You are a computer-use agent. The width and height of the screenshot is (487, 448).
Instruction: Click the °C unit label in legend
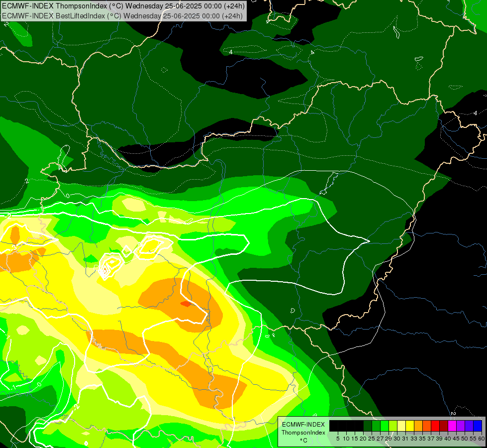point(304,441)
